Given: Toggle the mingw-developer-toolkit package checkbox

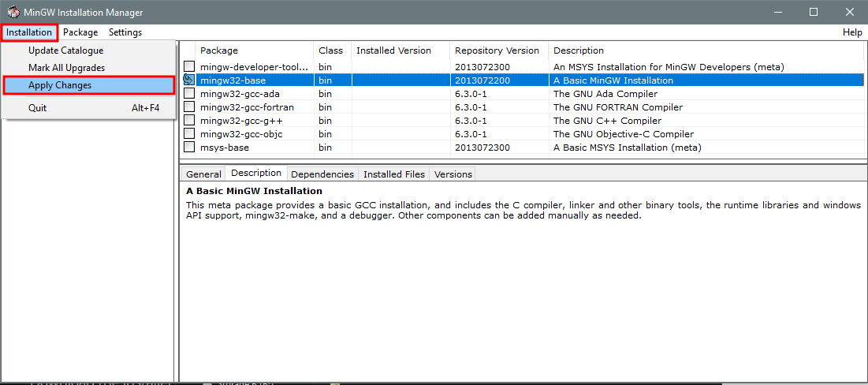Looking at the screenshot, I should [x=189, y=66].
